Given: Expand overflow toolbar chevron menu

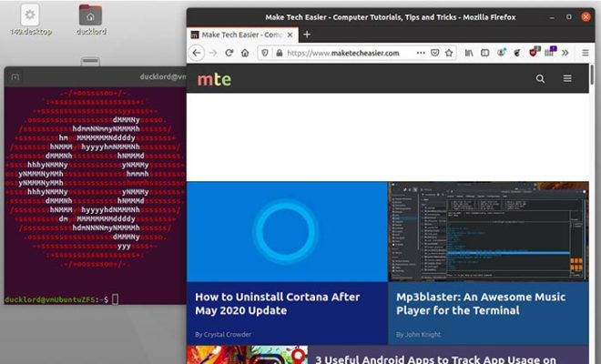Looking at the screenshot, I should [x=565, y=53].
